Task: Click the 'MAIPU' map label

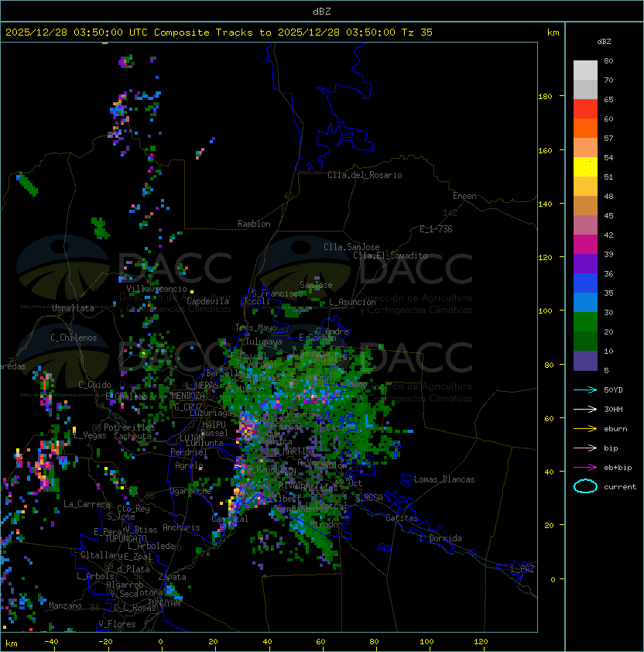Action: [x=214, y=425]
